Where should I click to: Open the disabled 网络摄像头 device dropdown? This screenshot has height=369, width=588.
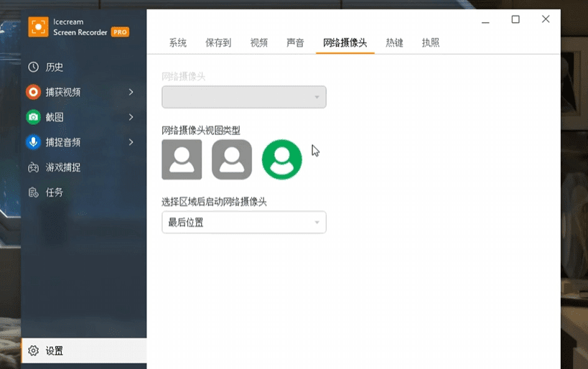244,97
